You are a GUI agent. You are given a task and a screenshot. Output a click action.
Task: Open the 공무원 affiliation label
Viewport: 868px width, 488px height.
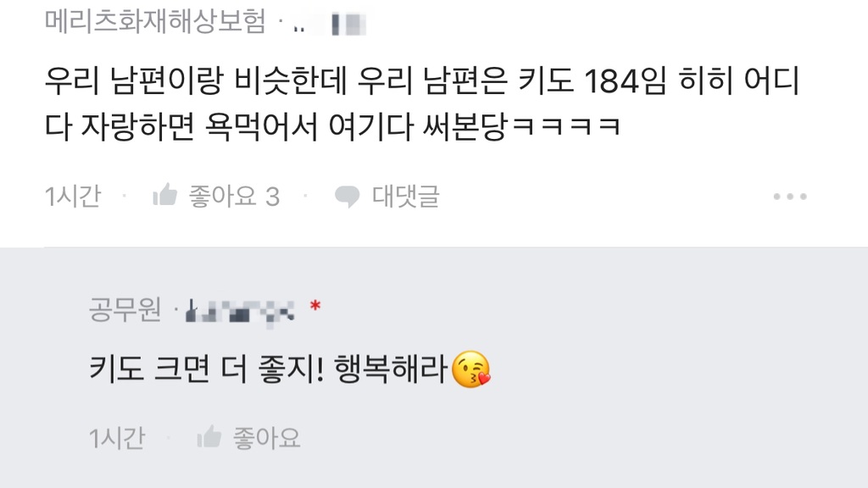point(125,309)
